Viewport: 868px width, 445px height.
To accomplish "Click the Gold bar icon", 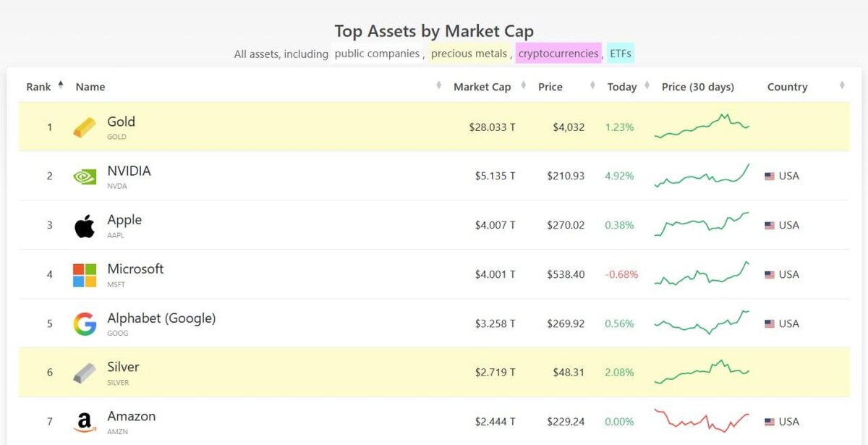I will tap(85, 128).
